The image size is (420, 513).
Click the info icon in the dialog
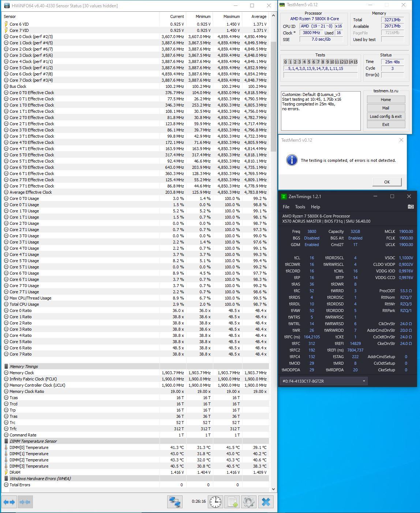(x=292, y=160)
